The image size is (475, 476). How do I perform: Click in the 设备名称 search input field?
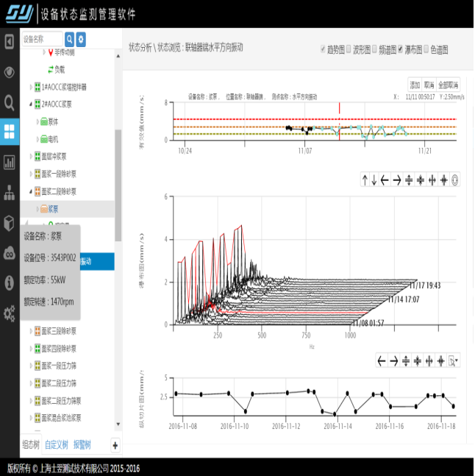(42, 39)
